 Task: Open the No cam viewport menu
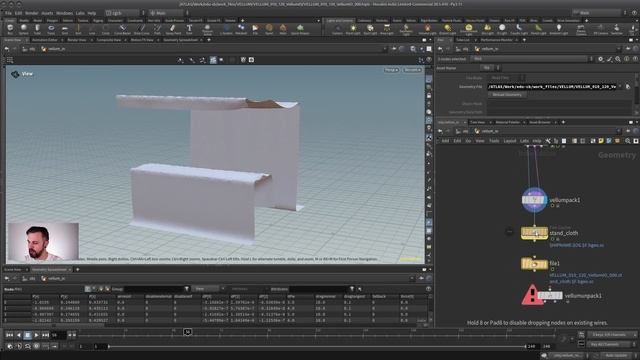tap(412, 70)
